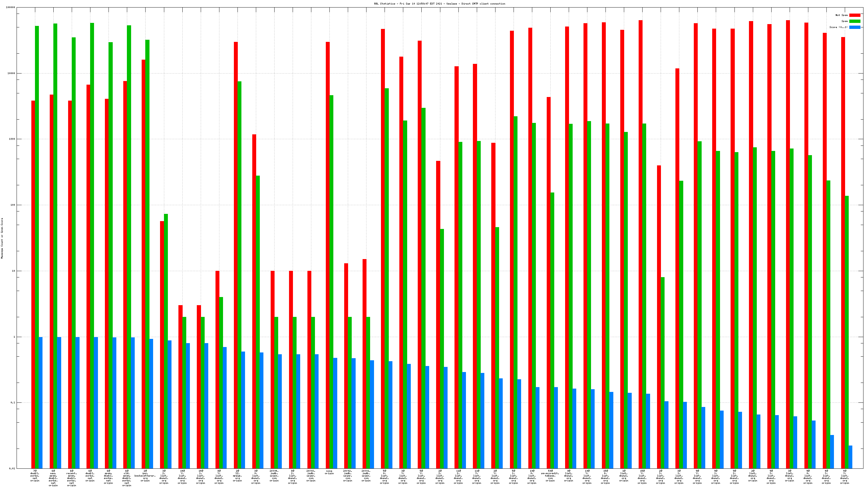Click the 'Score (0..1)' legend text
Screen dimensions: 868x488
tap(838, 27)
